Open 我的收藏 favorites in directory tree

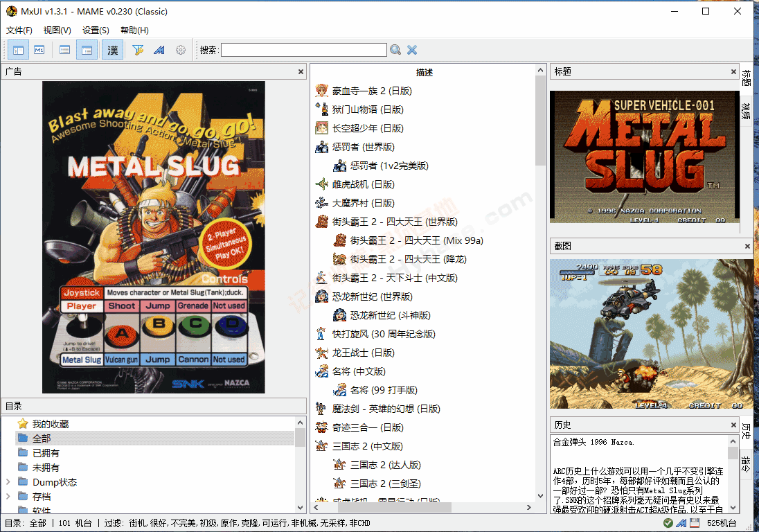(x=51, y=424)
